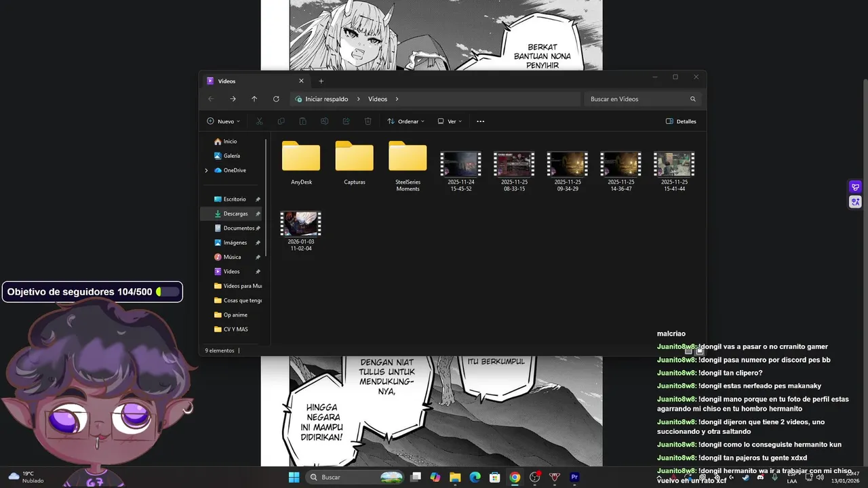Click Videos breadcrumb in address bar
The image size is (868, 488).
(378, 99)
